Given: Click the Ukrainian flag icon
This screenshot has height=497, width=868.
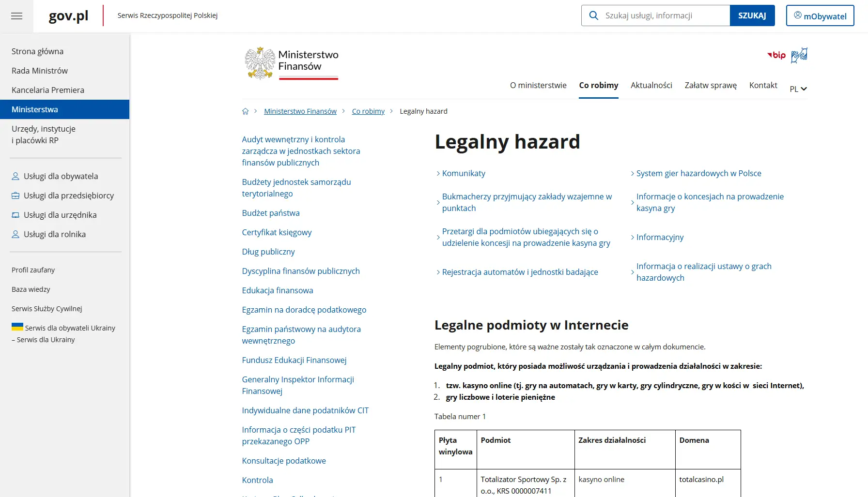Looking at the screenshot, I should click(17, 327).
